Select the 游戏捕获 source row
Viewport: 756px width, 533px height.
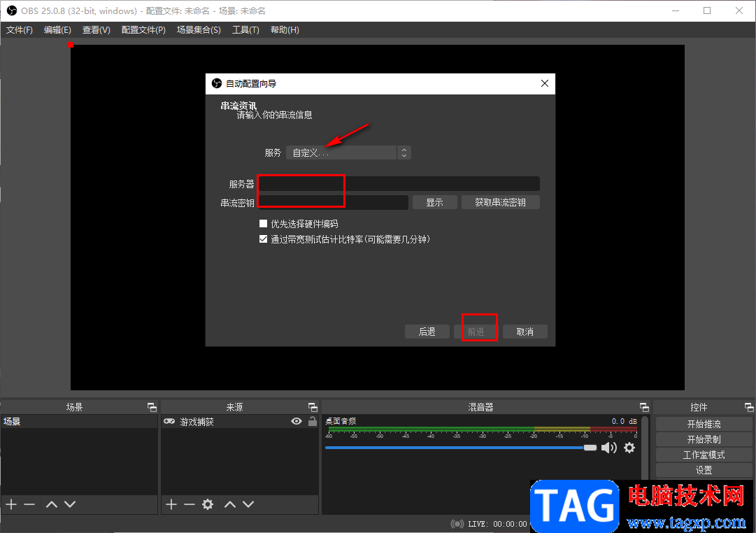click(x=240, y=422)
